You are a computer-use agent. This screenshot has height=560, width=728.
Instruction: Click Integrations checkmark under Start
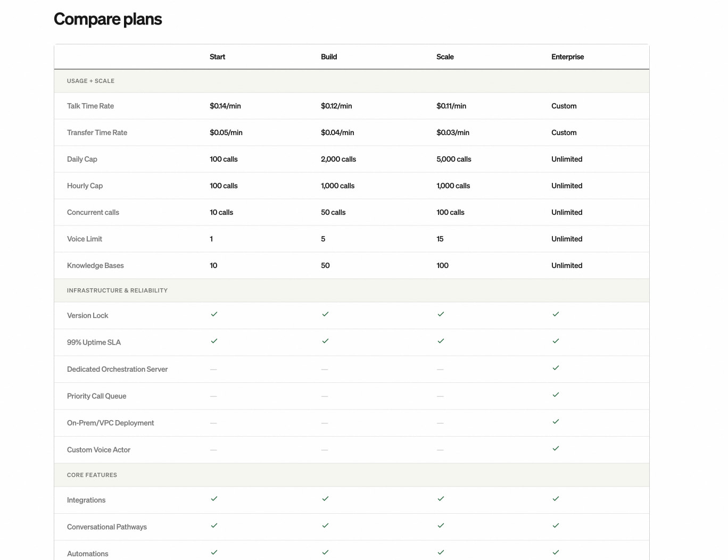coord(214,499)
